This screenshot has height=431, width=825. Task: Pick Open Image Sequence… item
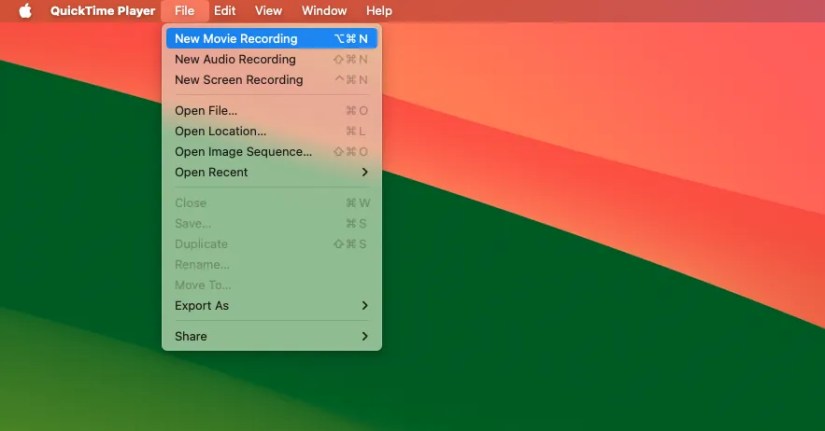(x=271, y=152)
